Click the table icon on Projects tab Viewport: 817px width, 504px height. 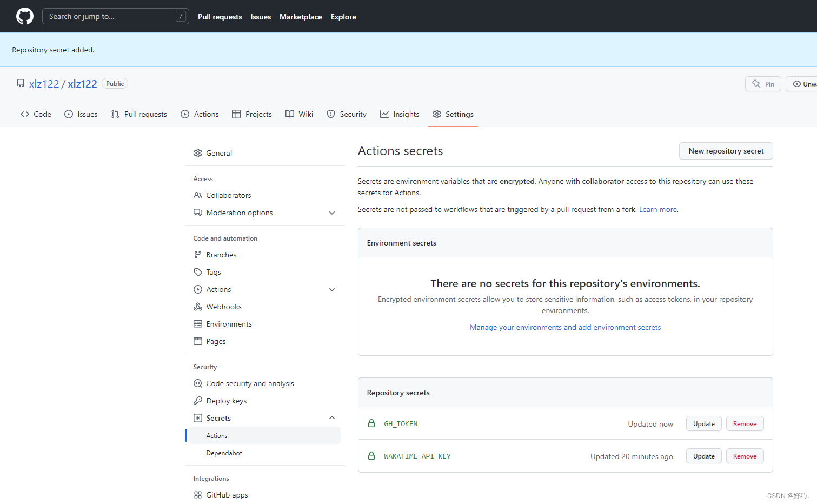click(x=236, y=114)
